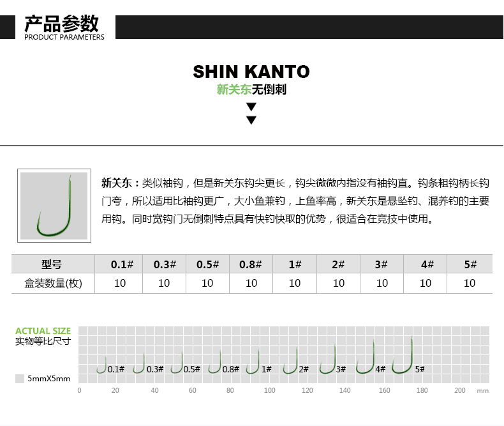
Task: Click the 1# hook in size chart
Action: pos(253,361)
